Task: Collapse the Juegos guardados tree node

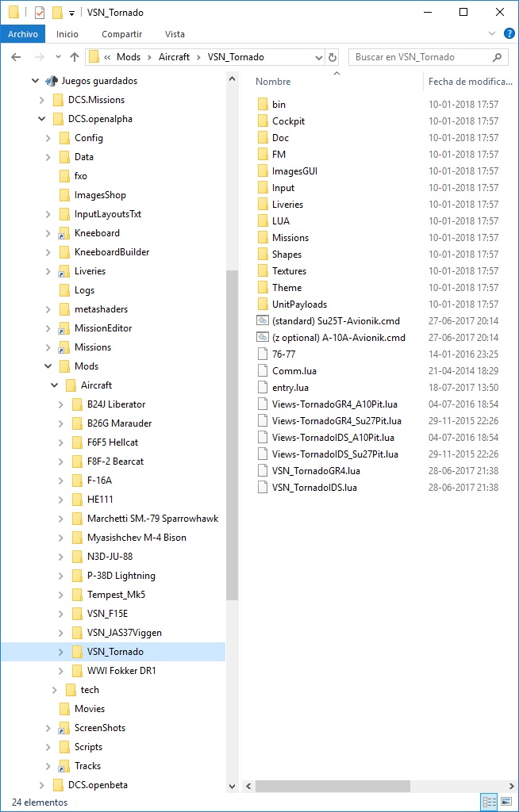Action: point(35,81)
